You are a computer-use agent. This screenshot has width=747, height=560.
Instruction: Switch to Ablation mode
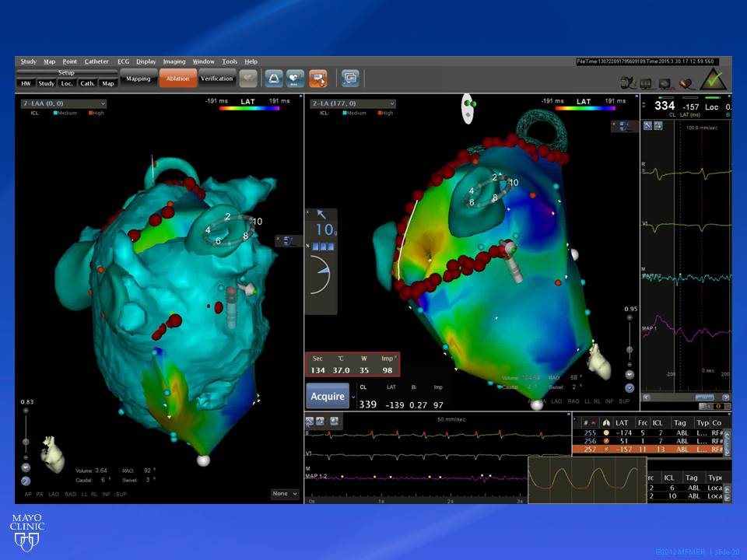177,79
